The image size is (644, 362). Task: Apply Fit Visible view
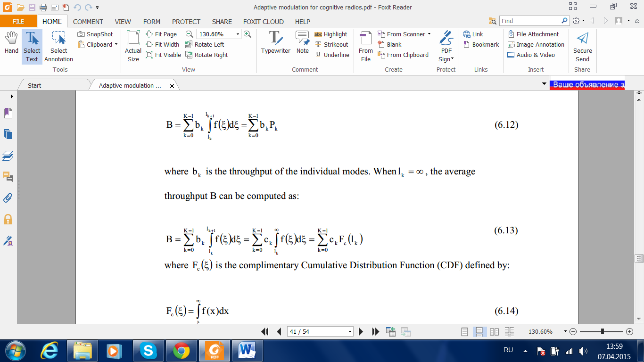coord(164,55)
